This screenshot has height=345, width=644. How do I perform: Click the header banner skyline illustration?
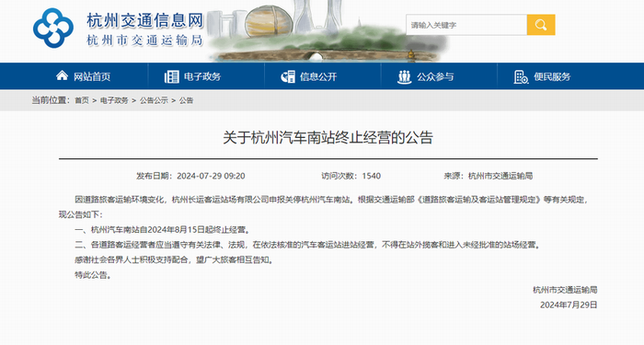click(327, 31)
